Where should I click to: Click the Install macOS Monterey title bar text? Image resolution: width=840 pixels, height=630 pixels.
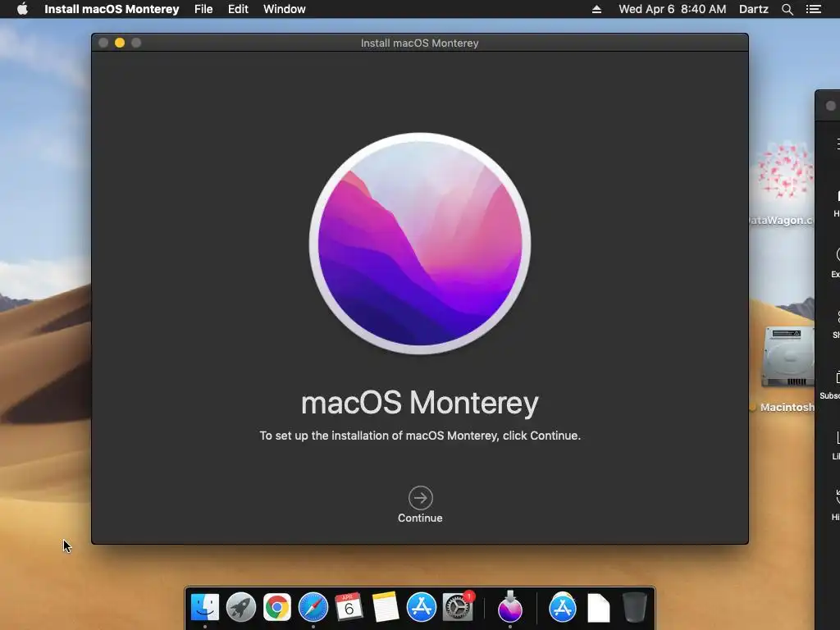pos(419,43)
